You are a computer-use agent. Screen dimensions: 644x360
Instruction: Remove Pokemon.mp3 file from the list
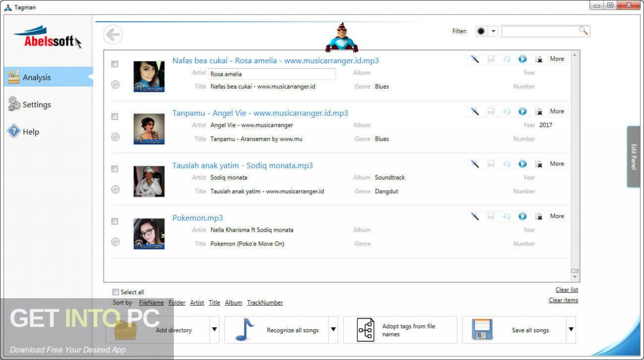click(x=539, y=216)
